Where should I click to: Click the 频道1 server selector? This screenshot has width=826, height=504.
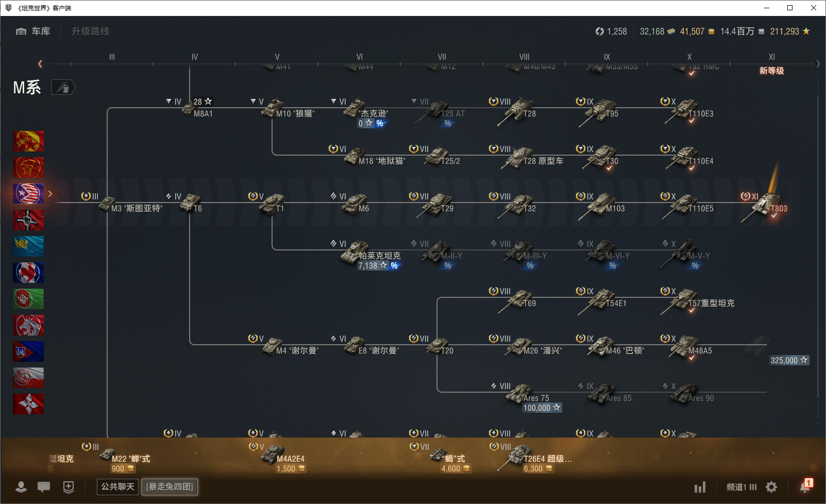(x=741, y=487)
